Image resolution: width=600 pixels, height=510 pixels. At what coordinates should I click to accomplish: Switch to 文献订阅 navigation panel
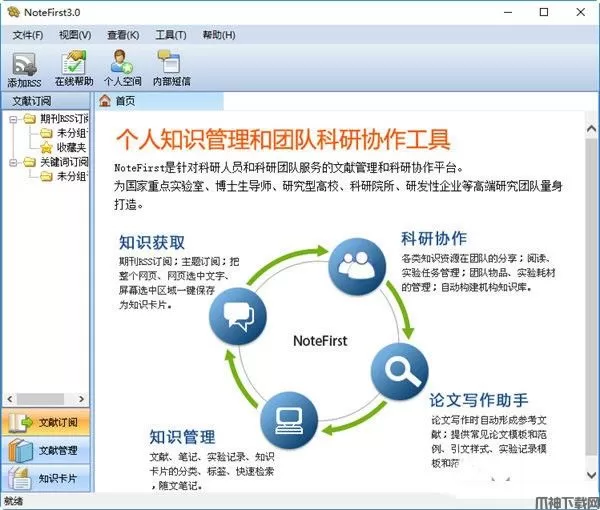(x=46, y=422)
